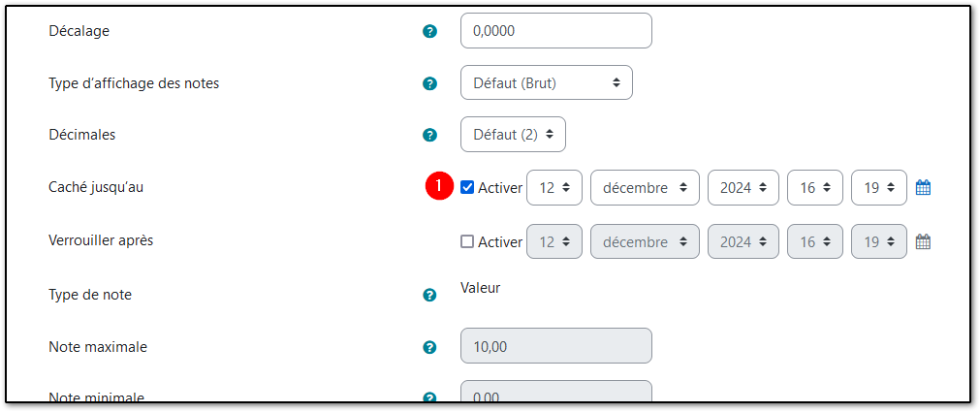Open hour dropdown for Caché jusqu'au
The image size is (980, 412).
814,188
